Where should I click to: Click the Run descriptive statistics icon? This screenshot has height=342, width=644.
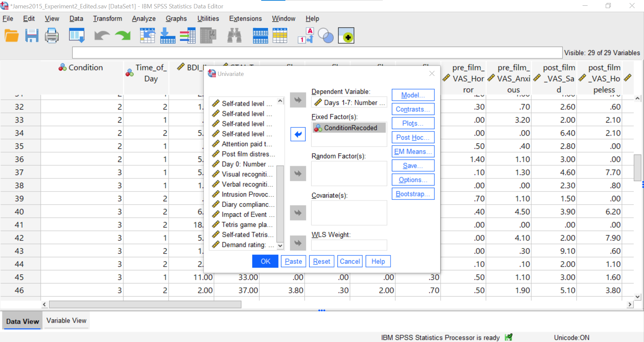tap(208, 36)
